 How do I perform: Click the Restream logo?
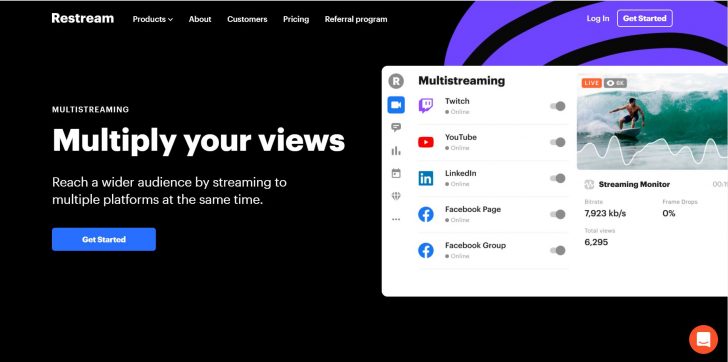tap(83, 18)
